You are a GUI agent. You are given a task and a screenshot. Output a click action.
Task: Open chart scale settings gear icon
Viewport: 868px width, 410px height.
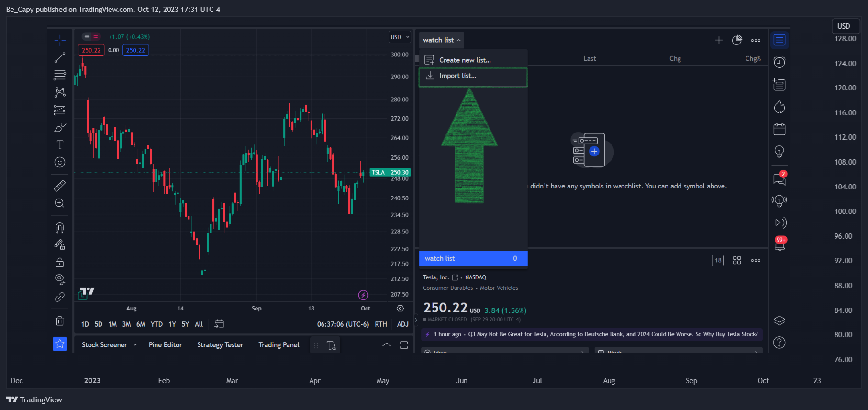(x=401, y=309)
